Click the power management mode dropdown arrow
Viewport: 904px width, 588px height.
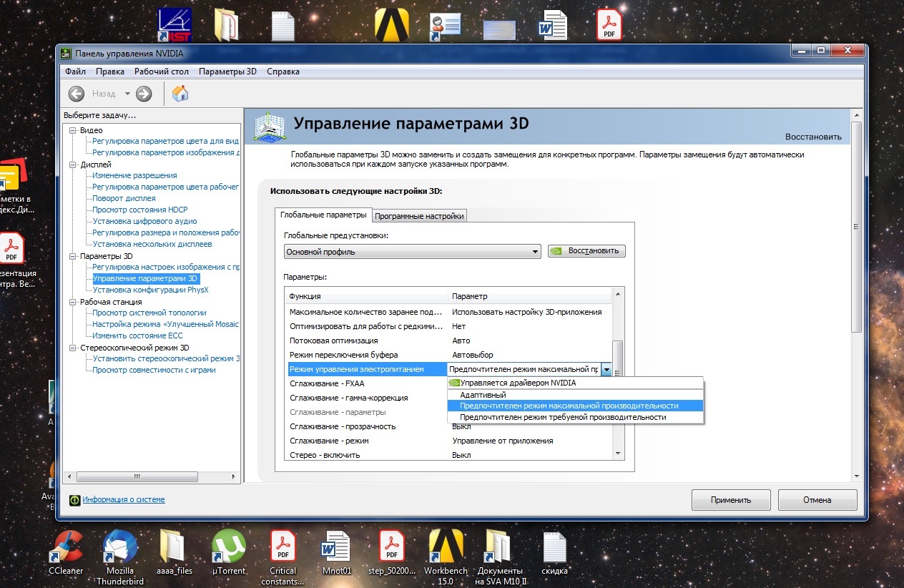pyautogui.click(x=606, y=370)
